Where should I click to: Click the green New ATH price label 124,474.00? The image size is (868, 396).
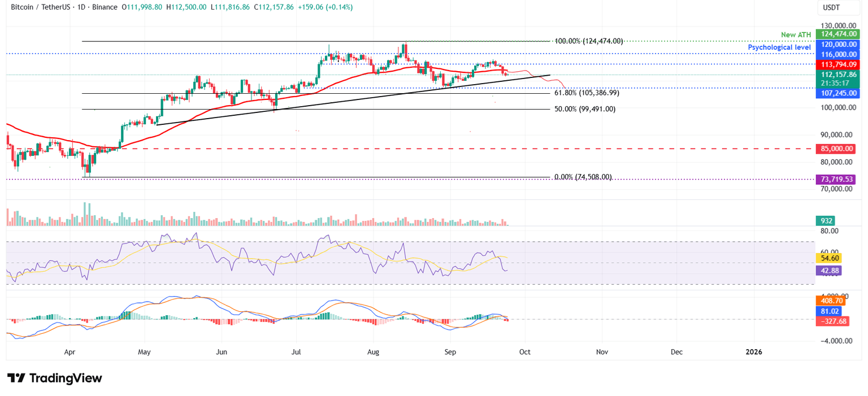coord(838,34)
